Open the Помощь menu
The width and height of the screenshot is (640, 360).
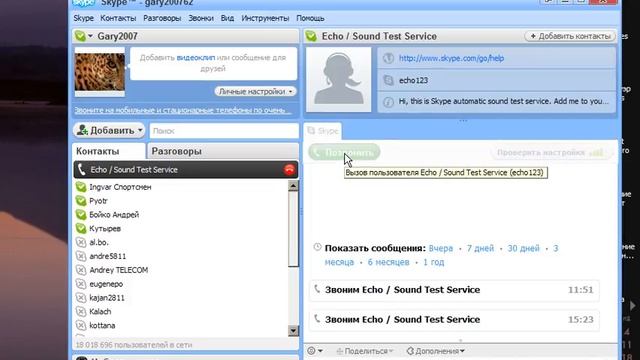click(x=310, y=18)
